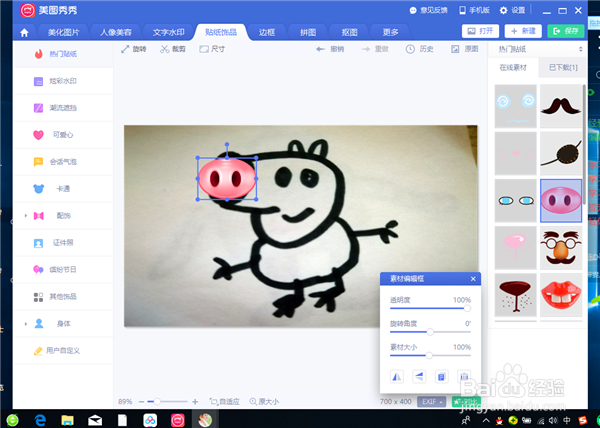Pick the glasses with fake nose sticker
The image size is (600, 428).
point(561,247)
